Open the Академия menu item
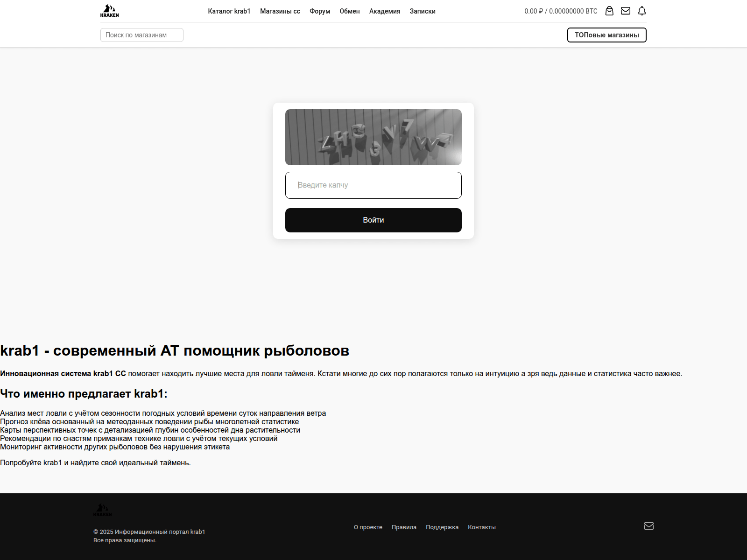The height and width of the screenshot is (560, 747). [385, 11]
